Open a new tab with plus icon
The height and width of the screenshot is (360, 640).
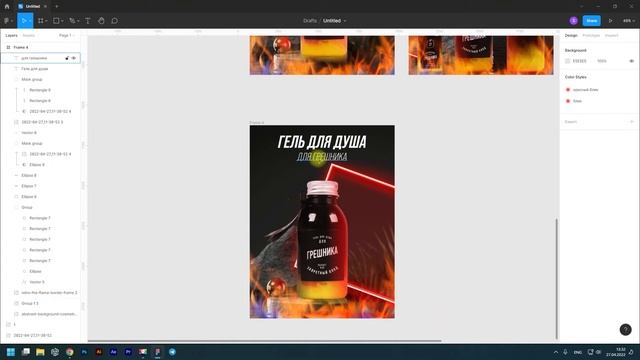point(57,7)
